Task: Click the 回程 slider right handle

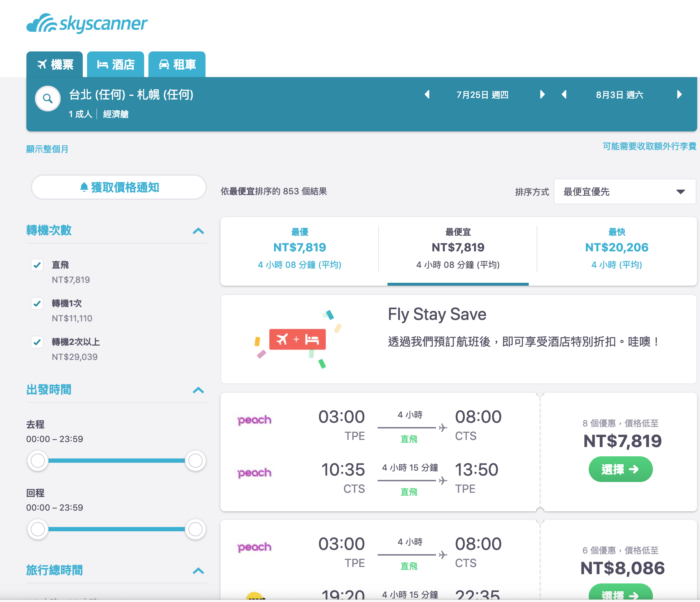Action: point(195,529)
